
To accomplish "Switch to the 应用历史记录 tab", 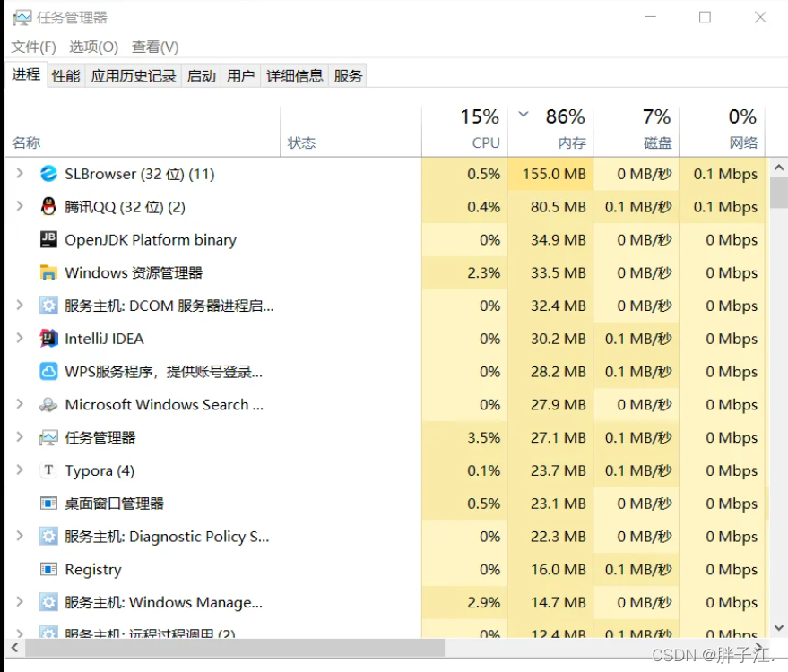I will click(134, 76).
